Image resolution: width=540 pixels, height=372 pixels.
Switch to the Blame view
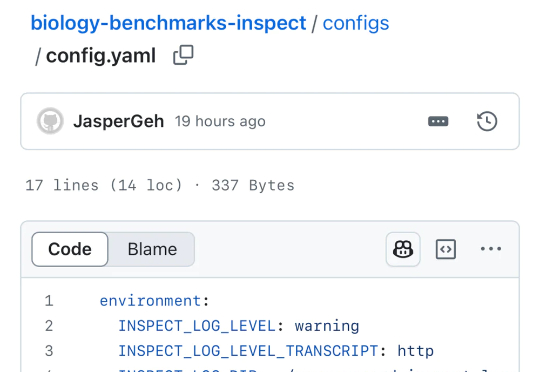[152, 249]
